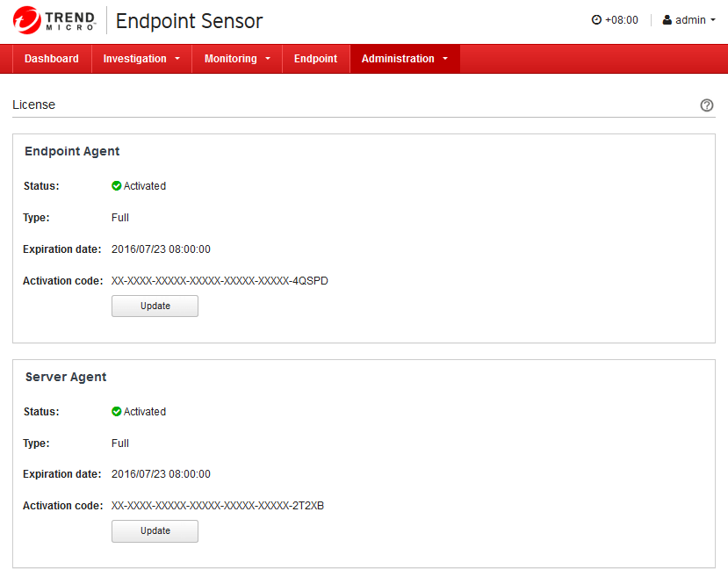Click the Server Agent section heading
This screenshot has width=728, height=584.
tap(66, 377)
